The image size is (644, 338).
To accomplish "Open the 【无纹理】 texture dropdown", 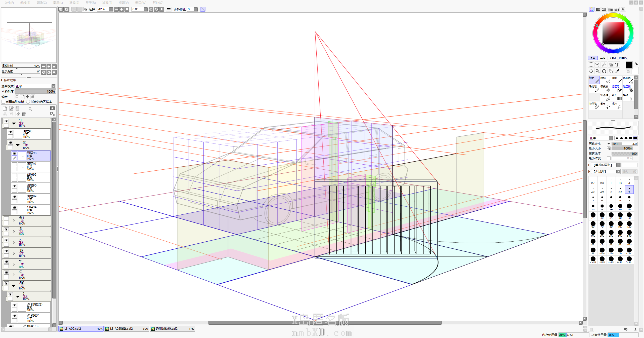I will (618, 172).
